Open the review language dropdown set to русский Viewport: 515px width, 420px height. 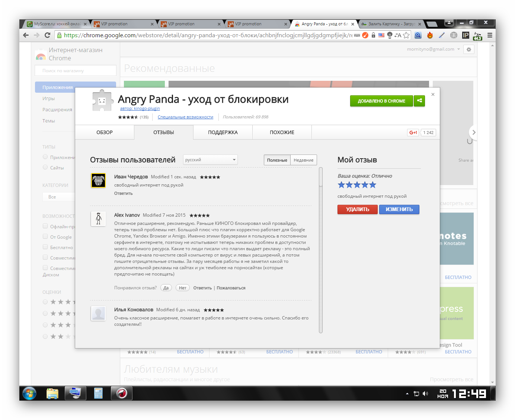(210, 160)
